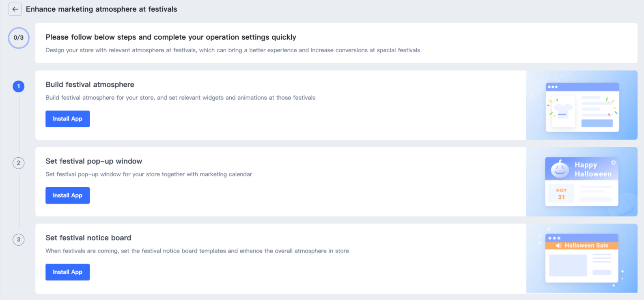Click step 1 number badge
The image size is (644, 300).
point(19,86)
